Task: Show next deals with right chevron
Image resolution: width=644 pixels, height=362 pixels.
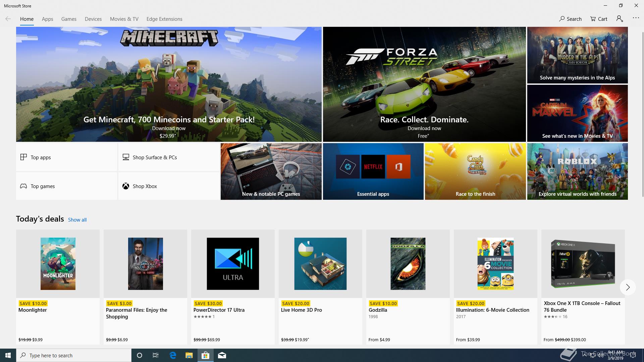Action: coord(628,287)
